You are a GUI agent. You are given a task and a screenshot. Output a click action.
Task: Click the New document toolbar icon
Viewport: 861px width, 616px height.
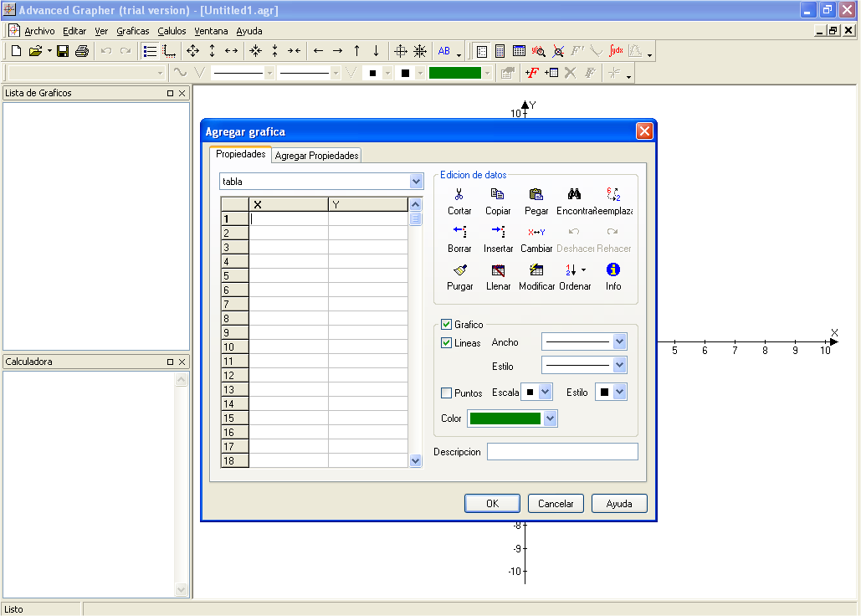[17, 51]
